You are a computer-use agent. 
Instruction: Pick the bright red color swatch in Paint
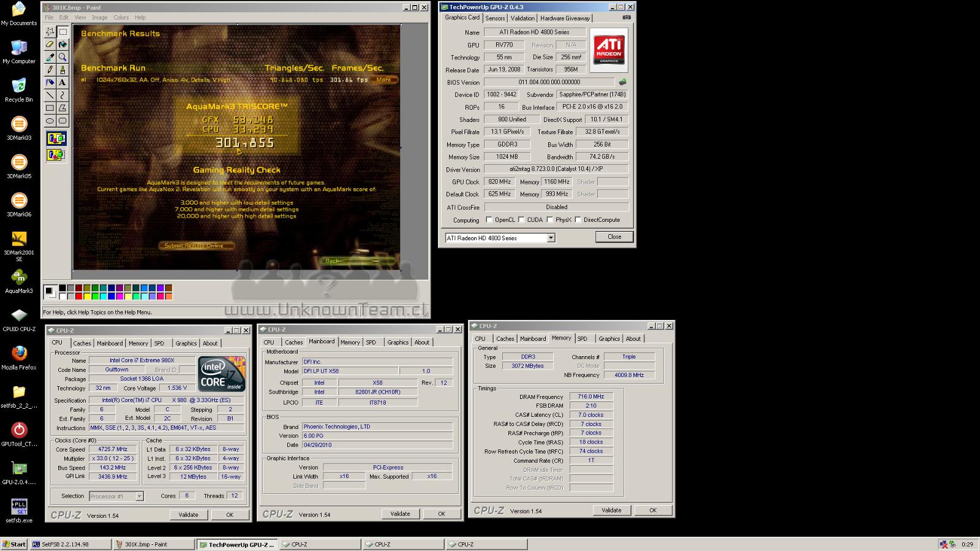(x=79, y=296)
